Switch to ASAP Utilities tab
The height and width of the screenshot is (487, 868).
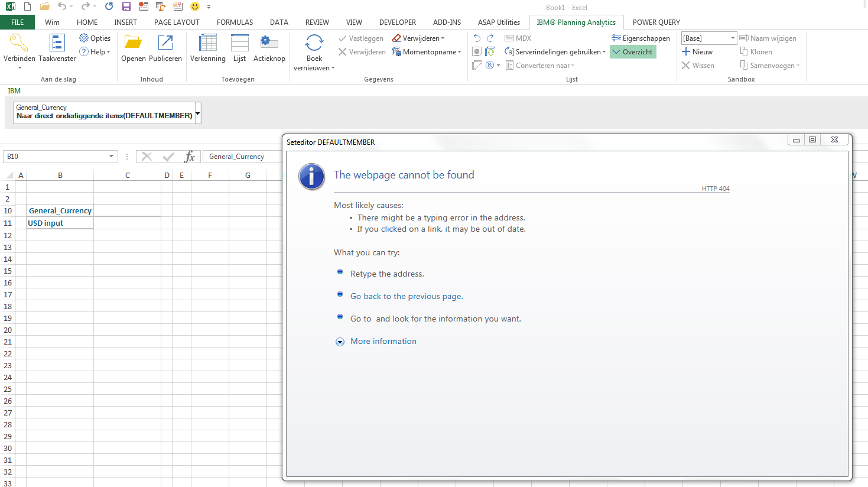coord(499,22)
